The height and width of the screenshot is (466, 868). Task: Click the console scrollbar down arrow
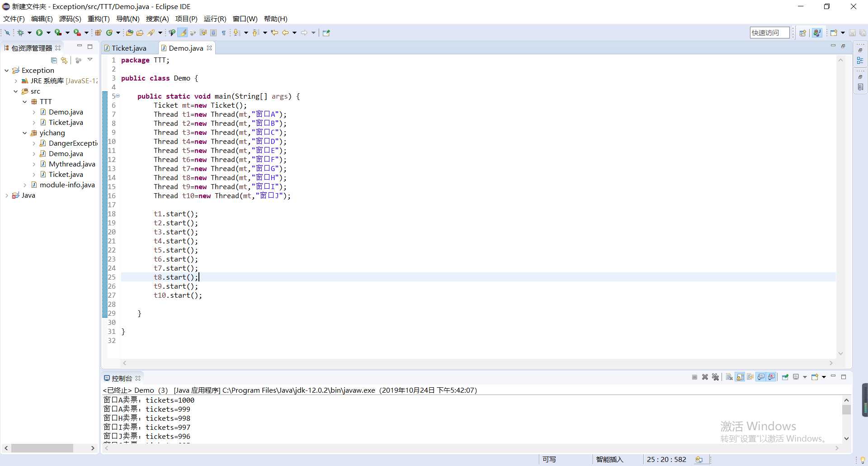coord(846,438)
